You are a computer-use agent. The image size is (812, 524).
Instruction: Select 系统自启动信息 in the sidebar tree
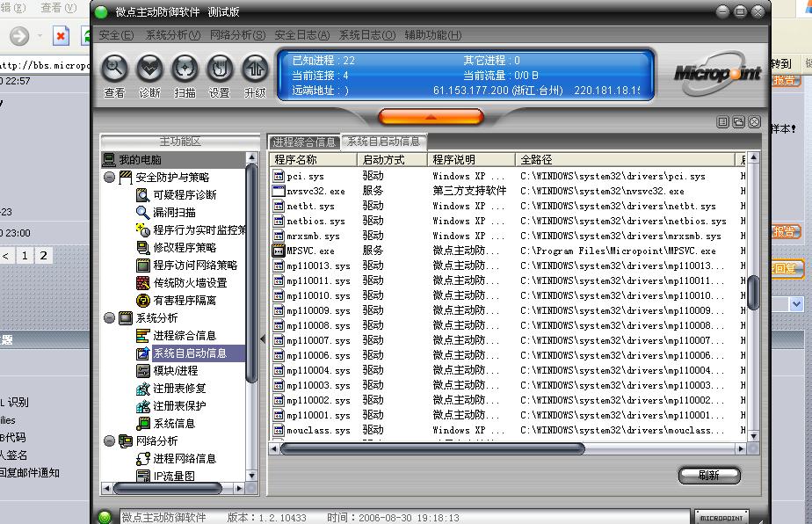point(190,353)
